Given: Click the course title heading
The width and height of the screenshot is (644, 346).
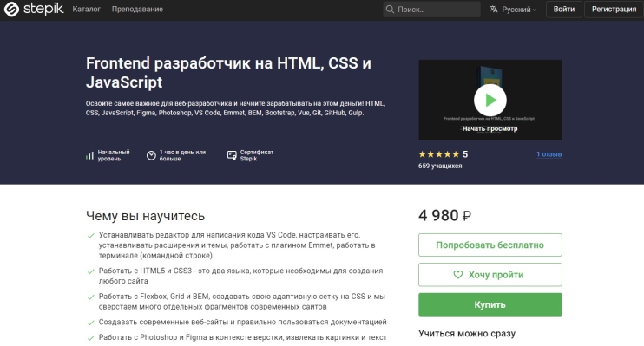Looking at the screenshot, I should point(228,73).
